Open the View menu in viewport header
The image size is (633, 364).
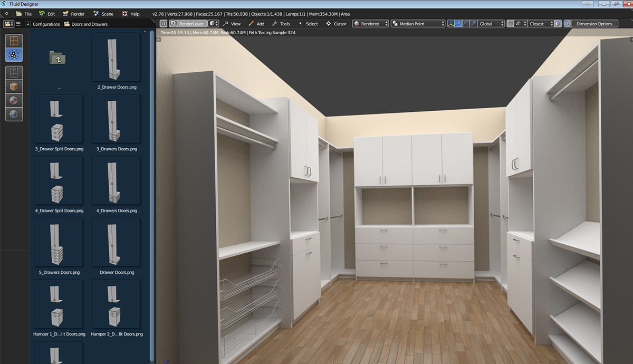[x=232, y=24]
